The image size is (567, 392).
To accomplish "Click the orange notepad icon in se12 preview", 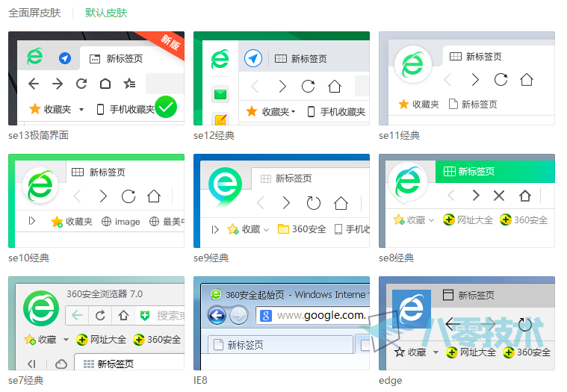I will click(x=220, y=119).
